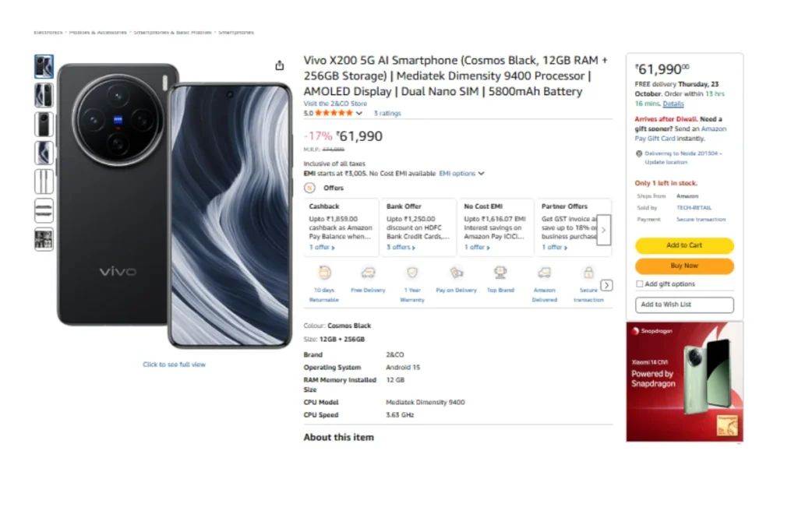The height and width of the screenshot is (532, 798).
Task: Open the Visit the 2&CO Store link
Action: pyautogui.click(x=334, y=104)
